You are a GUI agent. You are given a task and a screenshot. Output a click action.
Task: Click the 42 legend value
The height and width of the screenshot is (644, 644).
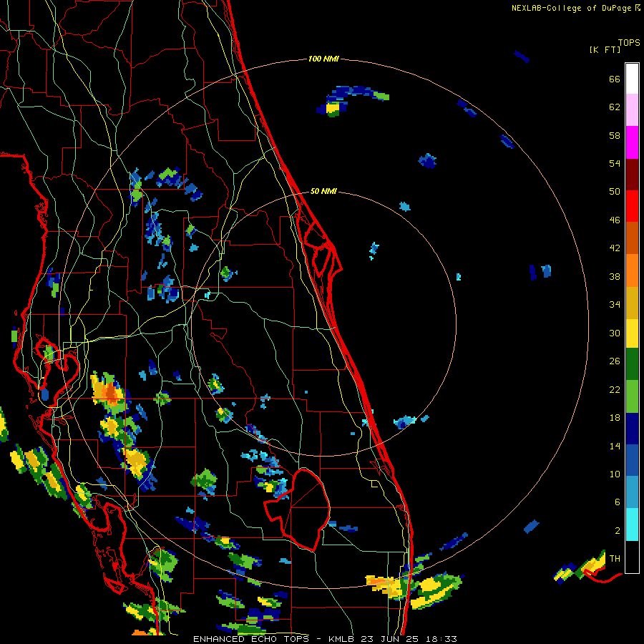tap(615, 248)
